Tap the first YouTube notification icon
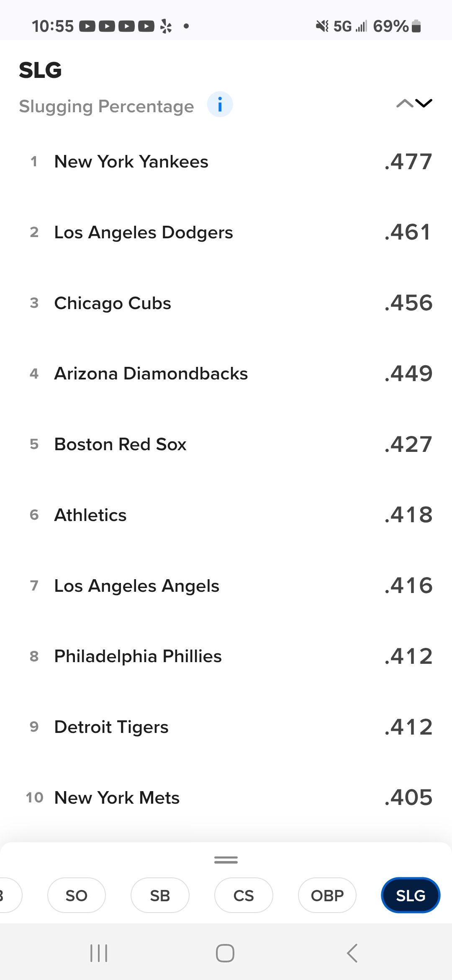 [87, 26]
